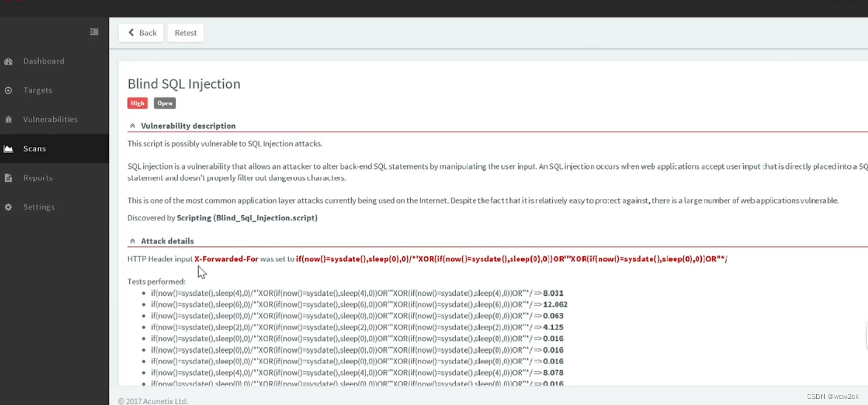Click the 8.031 timing result
The width and height of the screenshot is (868, 405).
(553, 293)
